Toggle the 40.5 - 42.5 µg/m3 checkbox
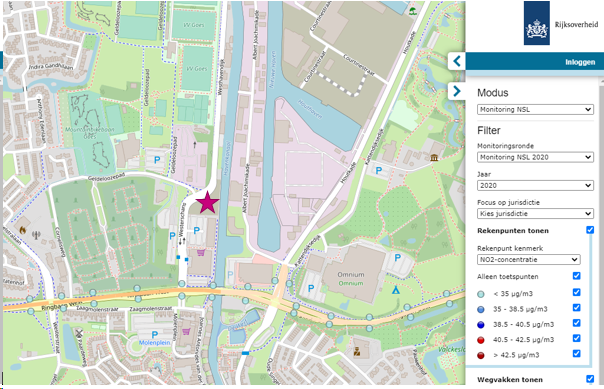This screenshot has height=389, width=604. (576, 338)
